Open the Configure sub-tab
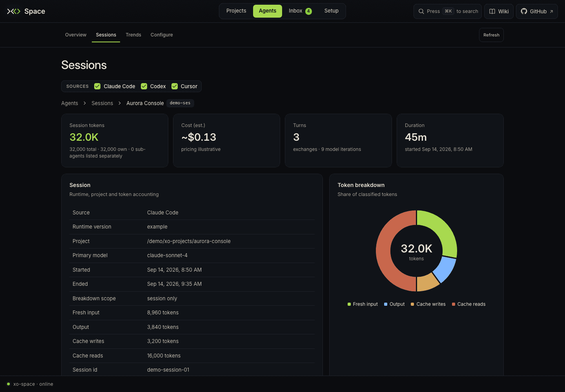 (x=162, y=35)
